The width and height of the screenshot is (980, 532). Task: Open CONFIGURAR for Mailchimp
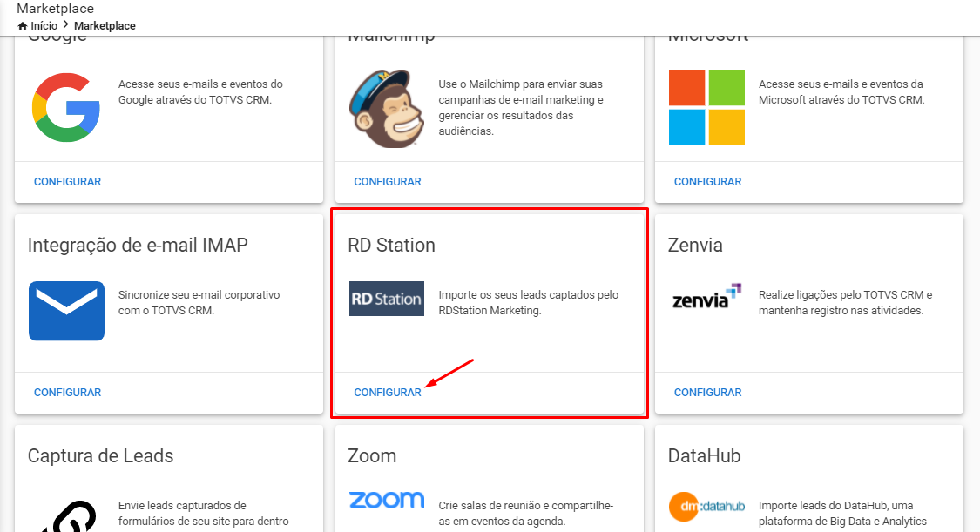point(387,181)
